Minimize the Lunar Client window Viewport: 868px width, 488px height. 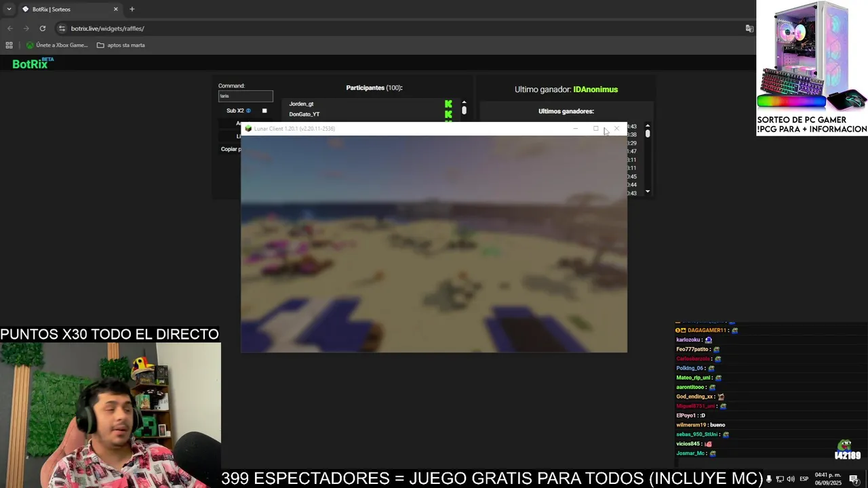point(575,129)
